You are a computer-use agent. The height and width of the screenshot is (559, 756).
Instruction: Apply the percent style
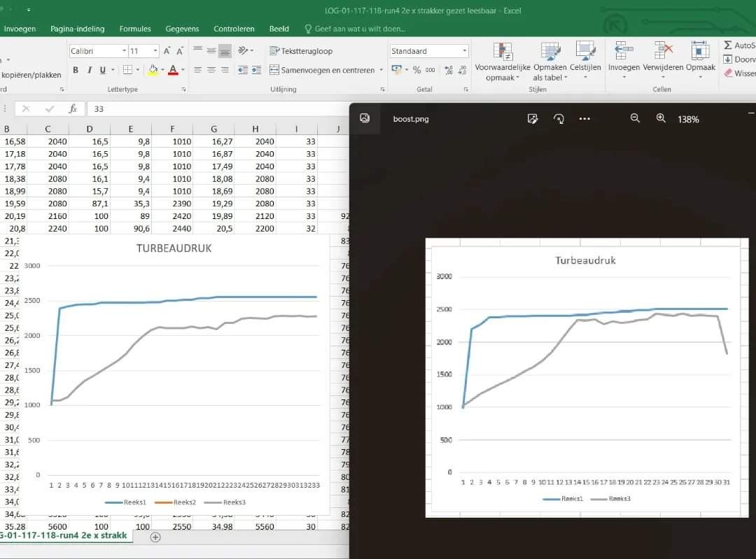[416, 70]
